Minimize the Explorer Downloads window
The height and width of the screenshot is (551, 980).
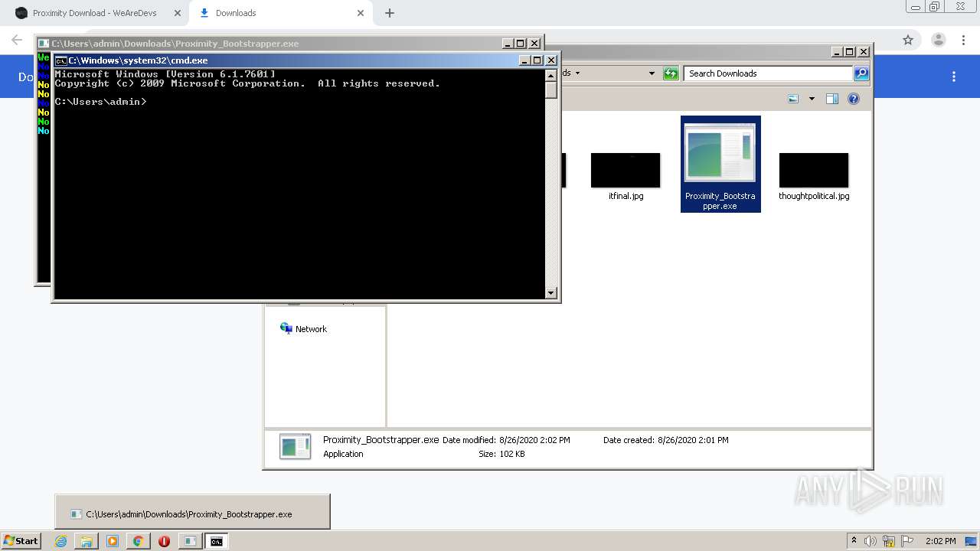click(x=837, y=51)
